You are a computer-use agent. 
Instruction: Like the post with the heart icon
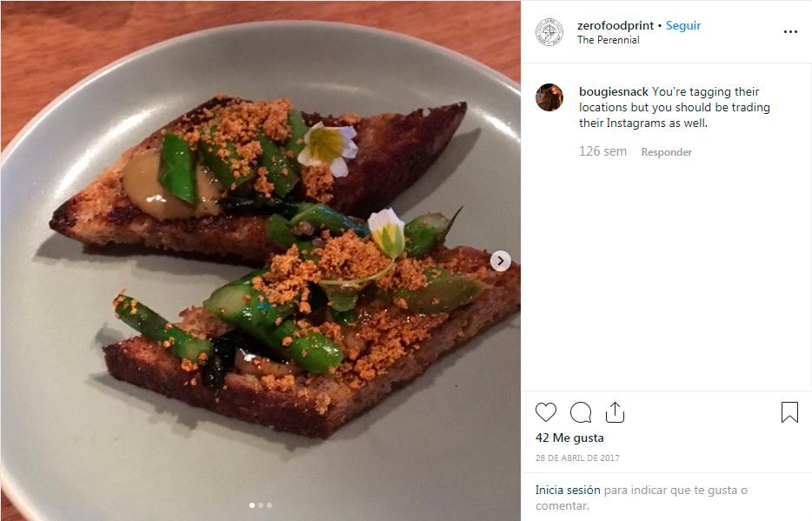pos(546,412)
